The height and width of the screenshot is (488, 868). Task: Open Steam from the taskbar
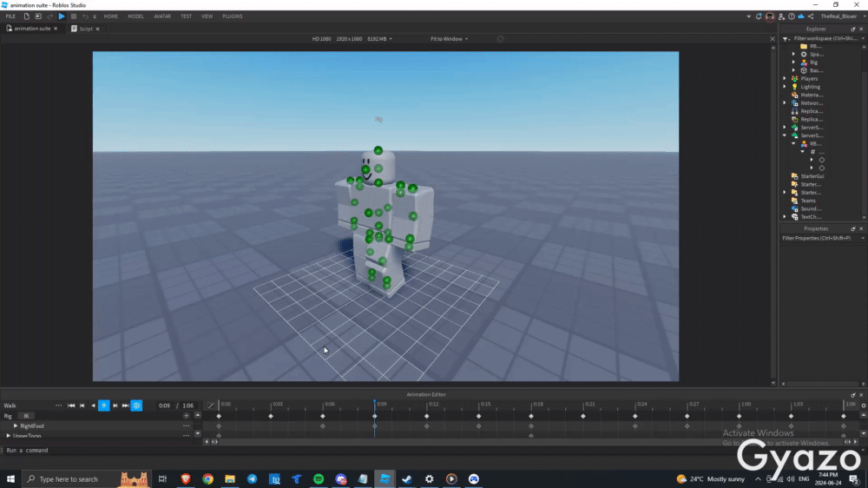[407, 478]
